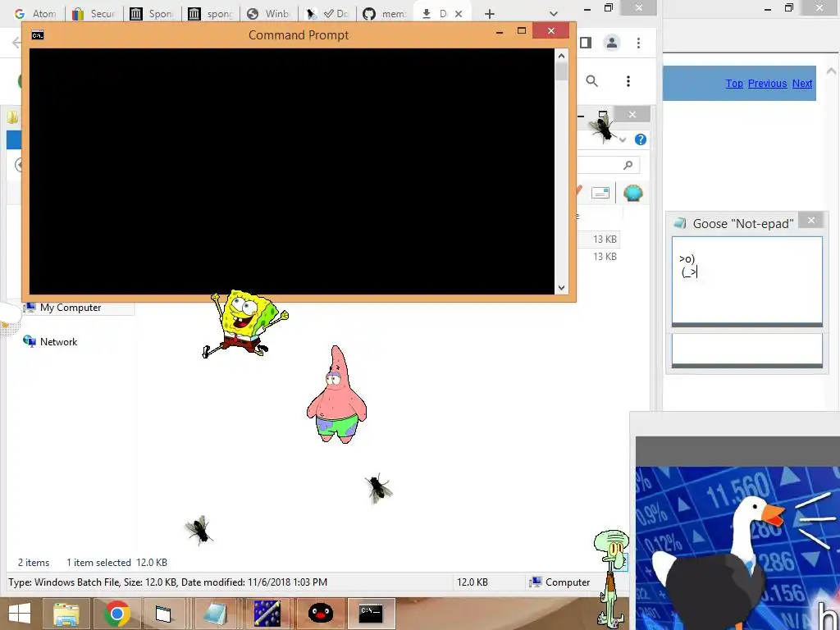The image size is (840, 630).
Task: Close the Goose Not-epad window
Action: [x=811, y=220]
